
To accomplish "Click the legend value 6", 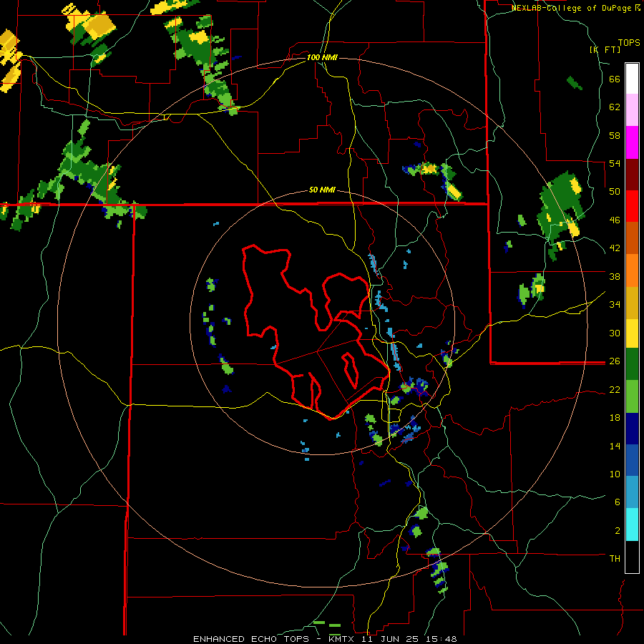I will 618,502.
